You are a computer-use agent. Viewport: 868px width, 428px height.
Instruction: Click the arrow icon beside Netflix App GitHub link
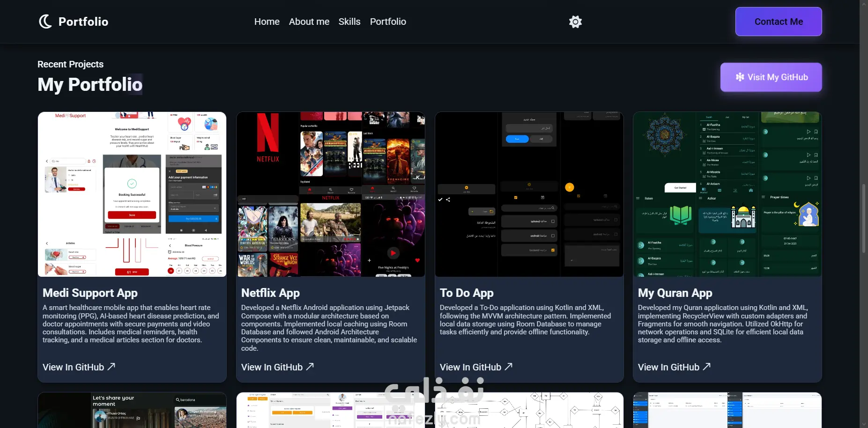point(310,367)
